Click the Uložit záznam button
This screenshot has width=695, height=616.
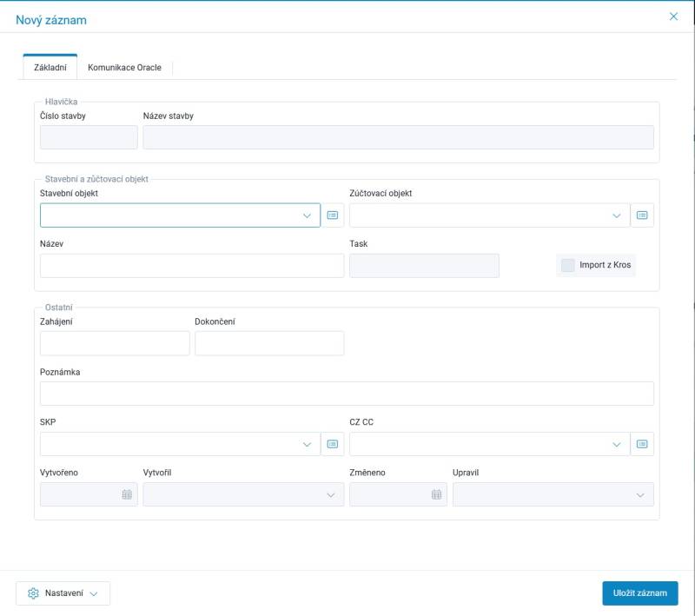(640, 593)
